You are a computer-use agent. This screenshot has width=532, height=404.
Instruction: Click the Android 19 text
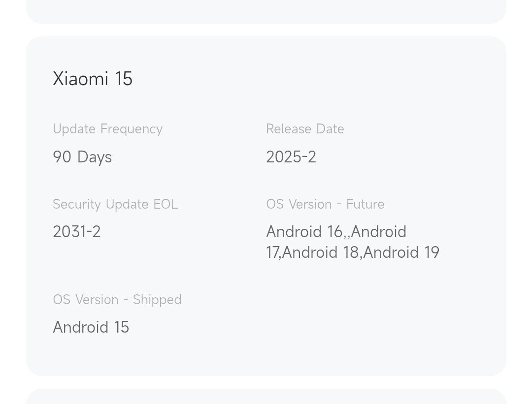tap(401, 252)
